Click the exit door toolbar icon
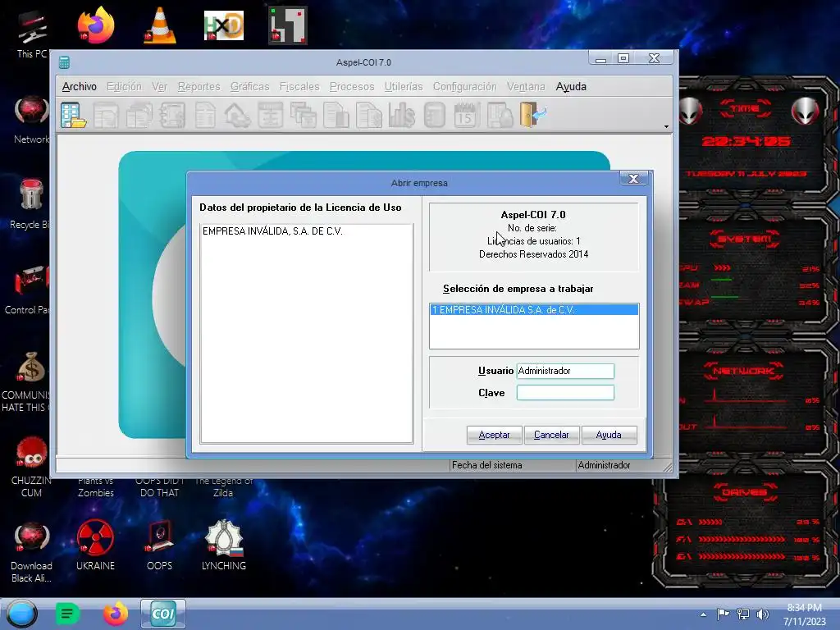Screen dimensions: 840x630 (x=532, y=115)
